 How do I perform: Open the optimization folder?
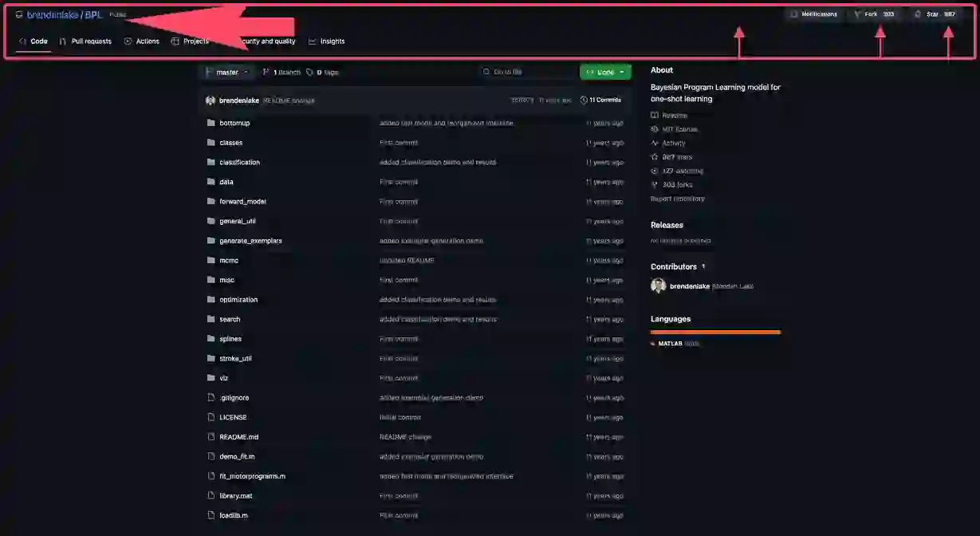238,299
